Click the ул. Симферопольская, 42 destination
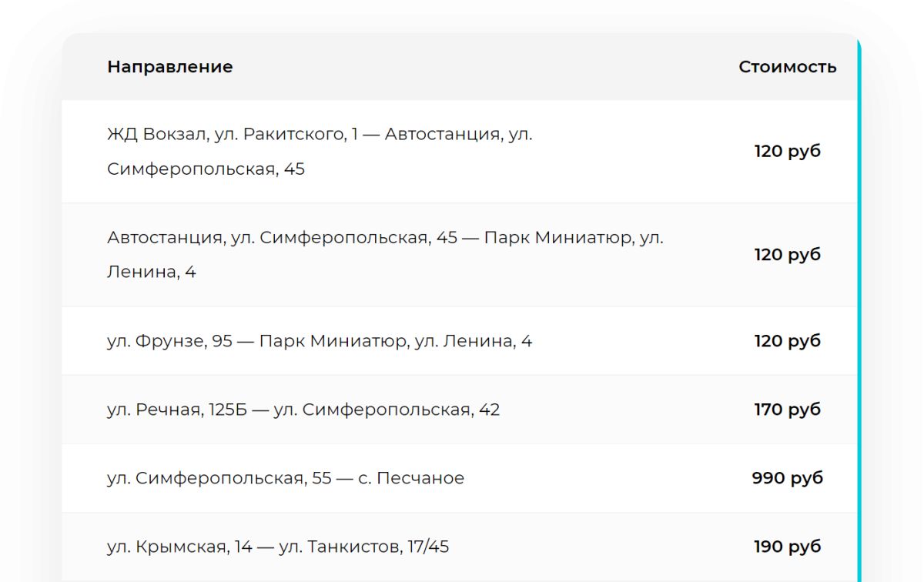Viewport: 924px width, 582px height. click(387, 410)
